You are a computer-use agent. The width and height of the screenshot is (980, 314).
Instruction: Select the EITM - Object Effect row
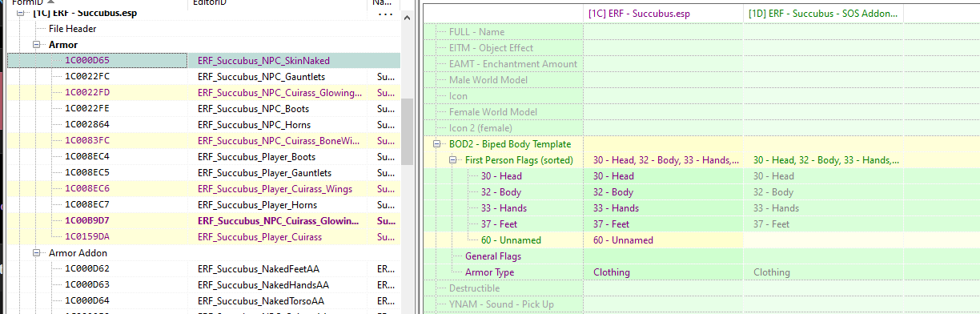(491, 48)
